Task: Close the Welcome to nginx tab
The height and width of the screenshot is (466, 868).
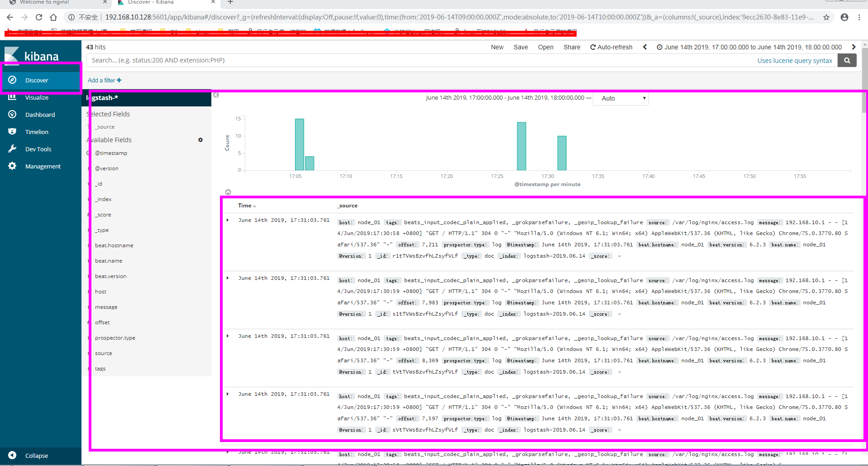Action: pyautogui.click(x=105, y=2)
